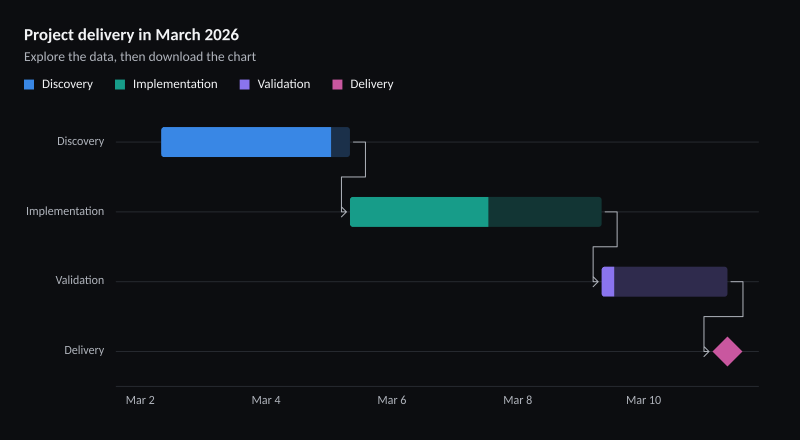Click the Mar 6 date tick

[392, 400]
